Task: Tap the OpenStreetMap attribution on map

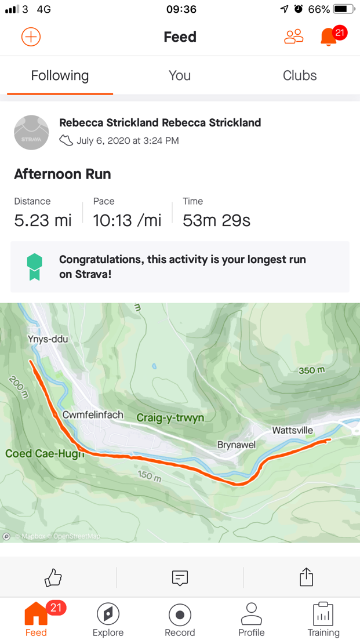Action: (x=76, y=536)
